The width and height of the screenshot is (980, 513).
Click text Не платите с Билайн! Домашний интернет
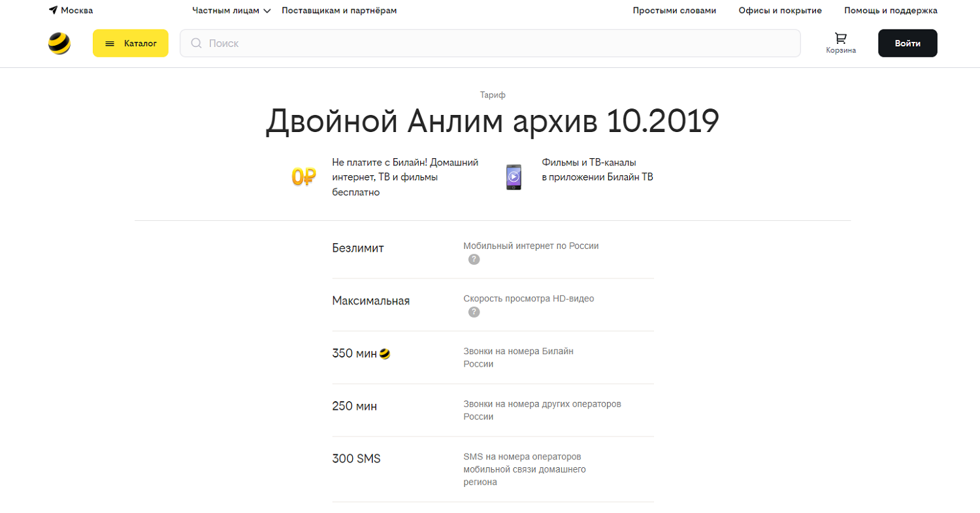(x=406, y=177)
